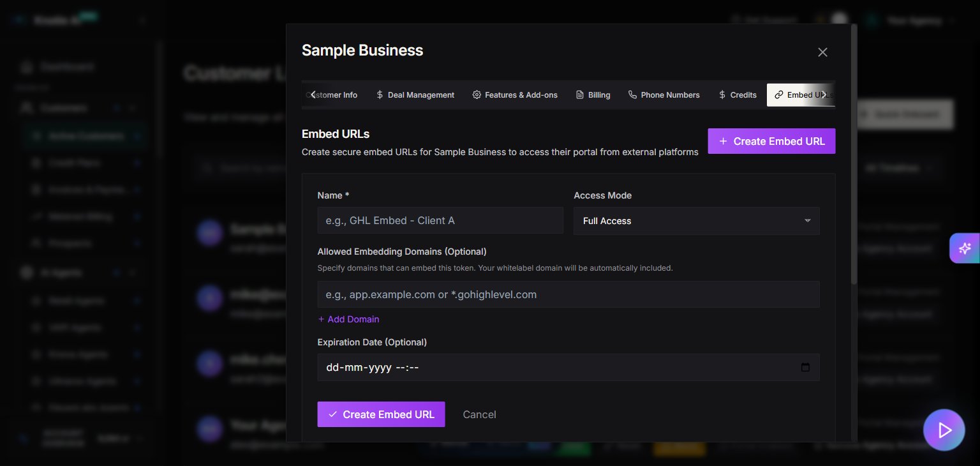Click the plus Create Embed URL button
Image resolution: width=980 pixels, height=466 pixels.
[771, 141]
